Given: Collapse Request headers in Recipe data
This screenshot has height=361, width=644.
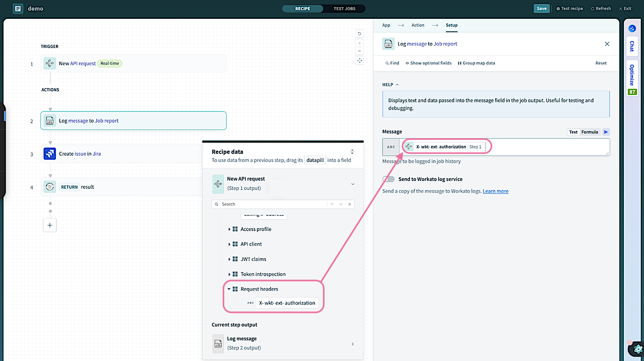Looking at the screenshot, I should point(229,289).
